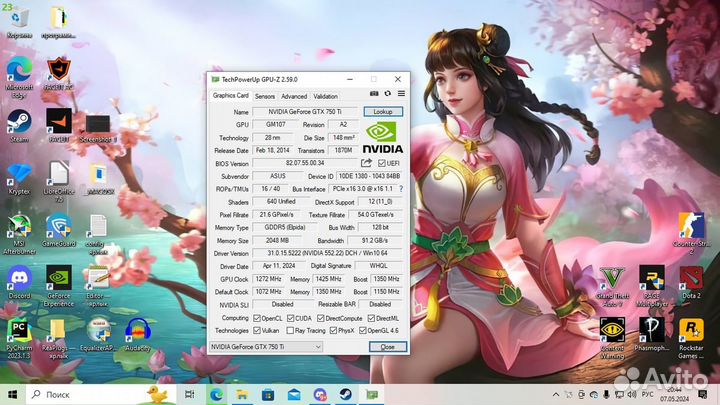Click the GPU-Z refresh icon
The image size is (720, 405).
click(388, 94)
